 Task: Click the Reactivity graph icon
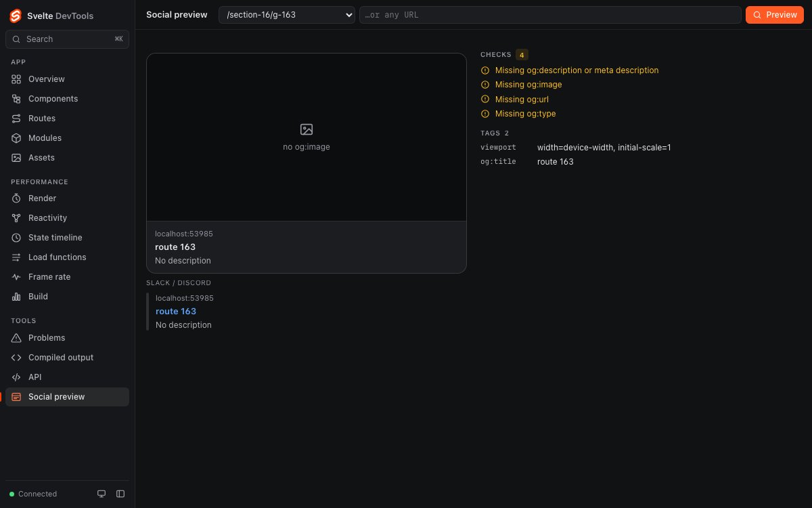(x=16, y=218)
